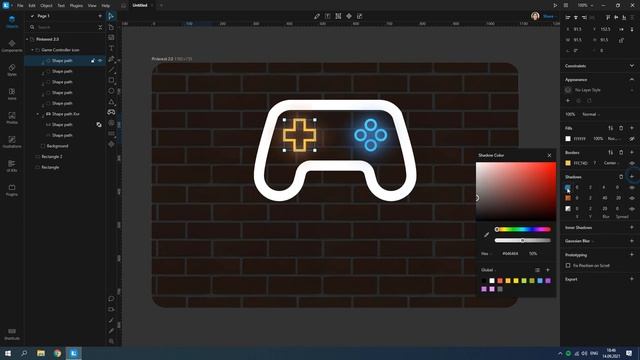The height and width of the screenshot is (360, 640).
Task: Add a new shadow with plus button
Action: tap(632, 177)
